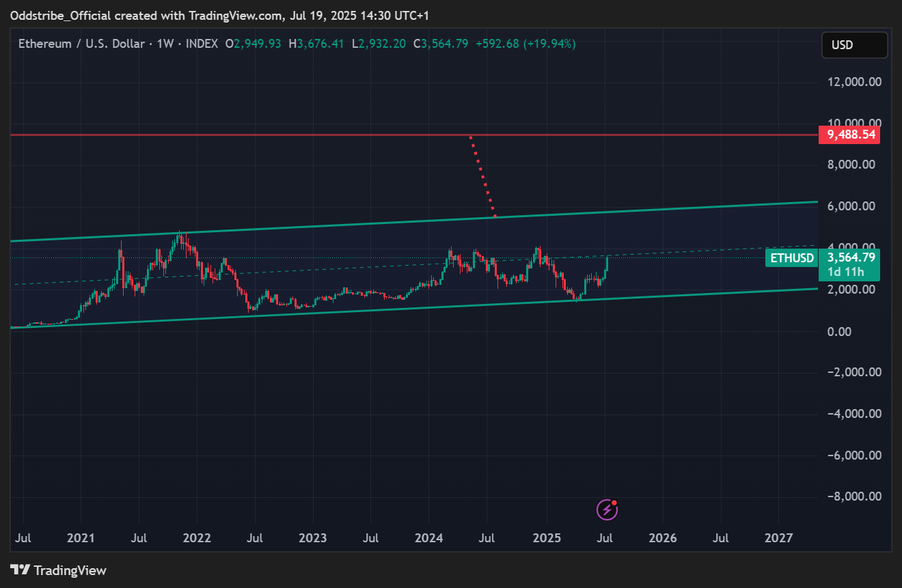Select the Ethereum / U.S. Dollar title
Screen dimensions: 902x588
coord(81,44)
